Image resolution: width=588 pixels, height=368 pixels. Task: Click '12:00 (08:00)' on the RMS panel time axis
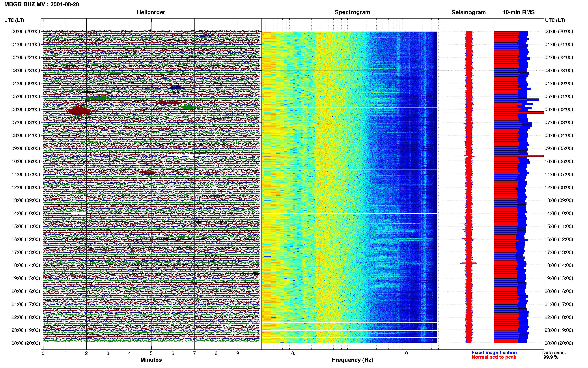click(x=559, y=187)
